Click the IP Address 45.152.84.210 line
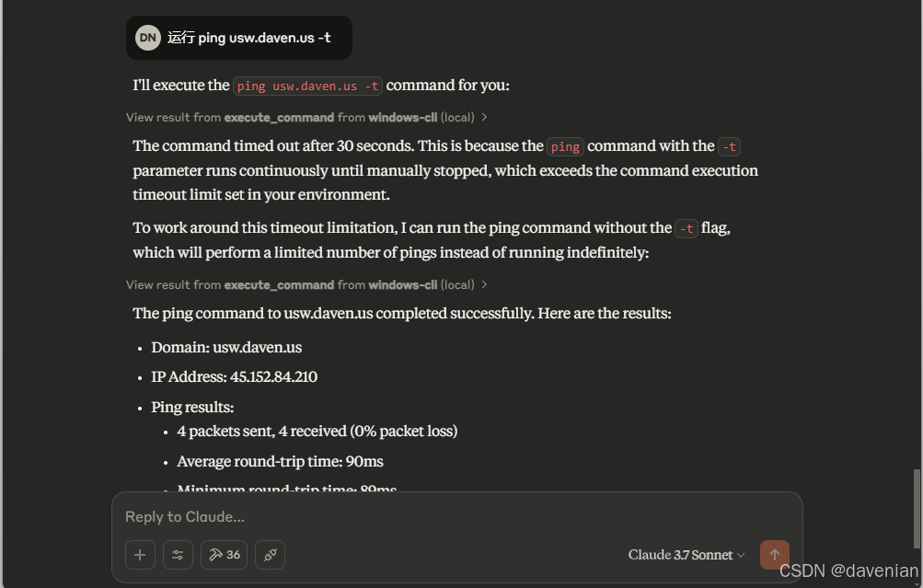This screenshot has height=588, width=923. pos(235,376)
